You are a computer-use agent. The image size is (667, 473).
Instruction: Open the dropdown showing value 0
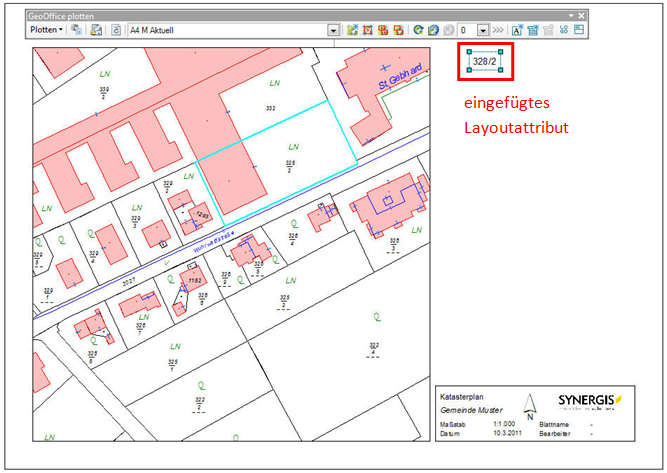[482, 30]
